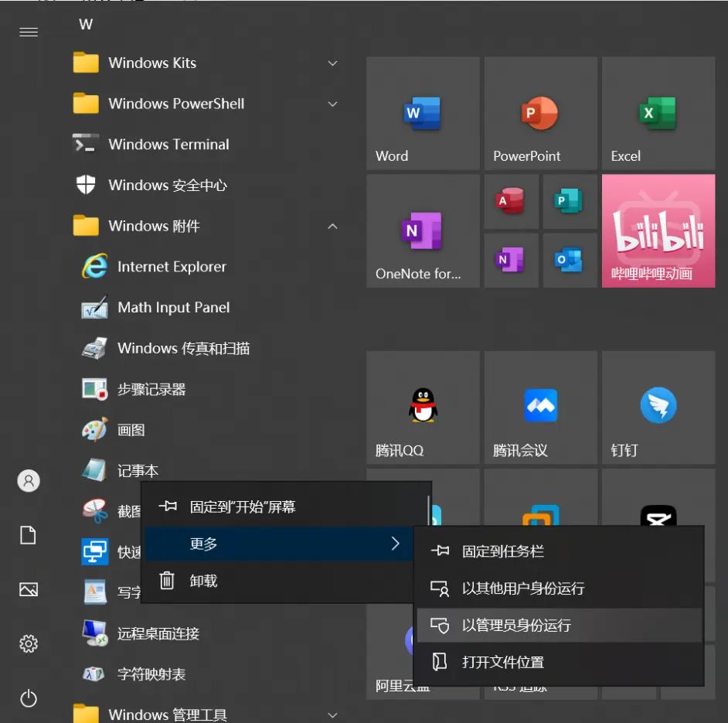Viewport: 728px width, 723px height.
Task: Open the Word tile
Action: tap(423, 114)
